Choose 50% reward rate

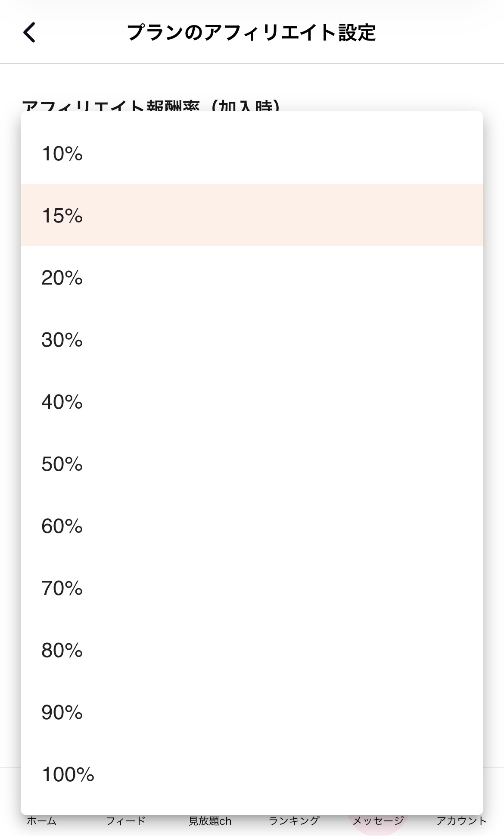coord(252,463)
